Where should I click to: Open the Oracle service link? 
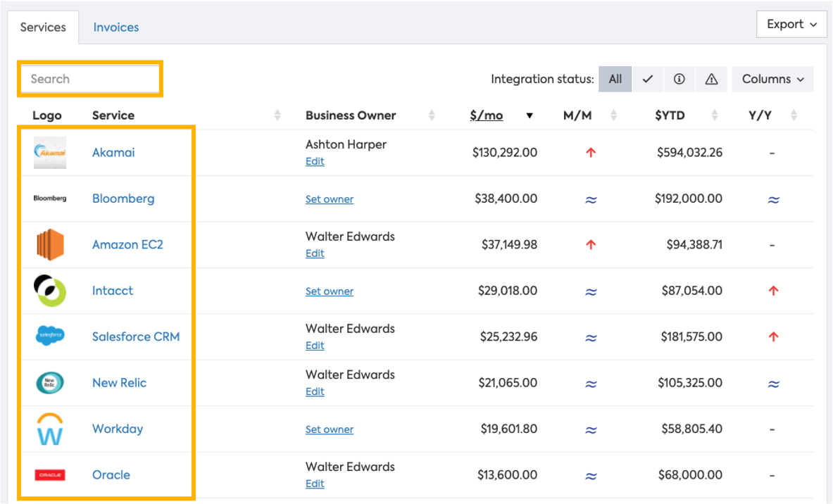point(111,475)
